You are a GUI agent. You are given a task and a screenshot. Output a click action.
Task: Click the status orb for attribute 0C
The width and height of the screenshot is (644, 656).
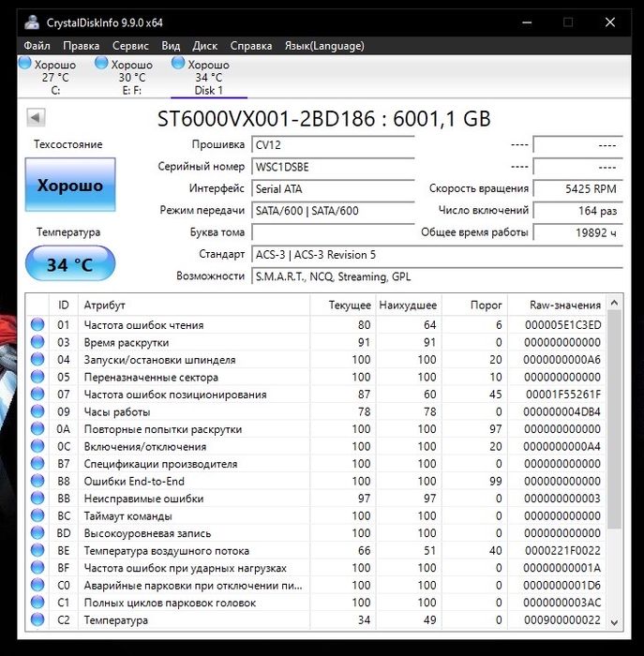pyautogui.click(x=37, y=446)
